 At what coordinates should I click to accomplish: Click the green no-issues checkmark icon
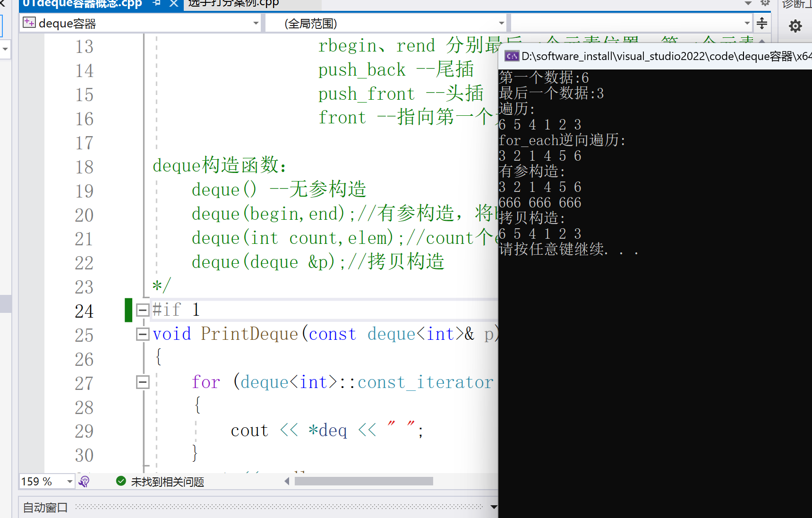[x=121, y=481]
